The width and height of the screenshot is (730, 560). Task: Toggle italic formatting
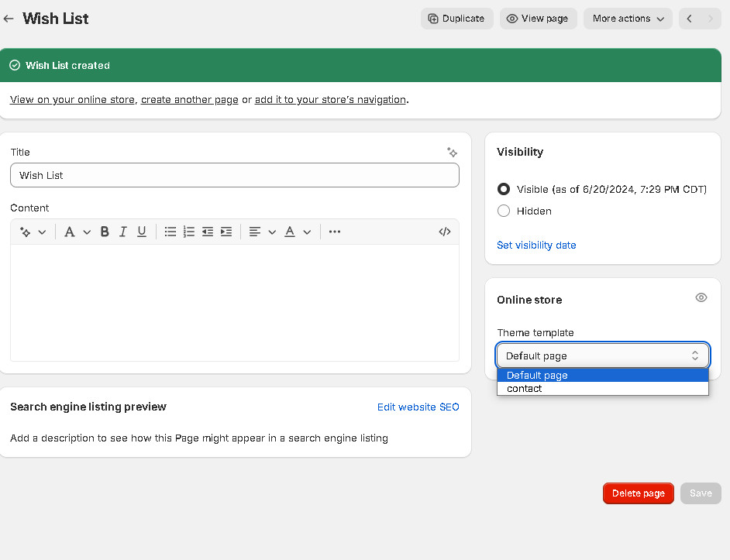point(123,232)
